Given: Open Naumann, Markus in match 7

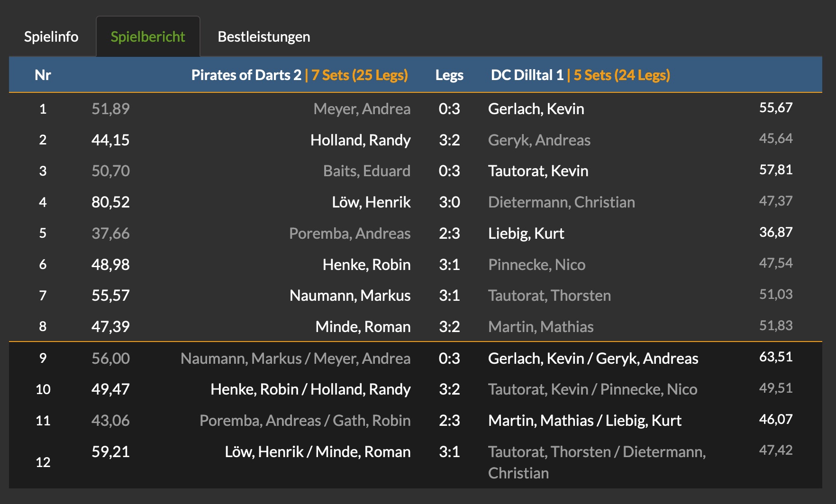Looking at the screenshot, I should click(x=350, y=296).
